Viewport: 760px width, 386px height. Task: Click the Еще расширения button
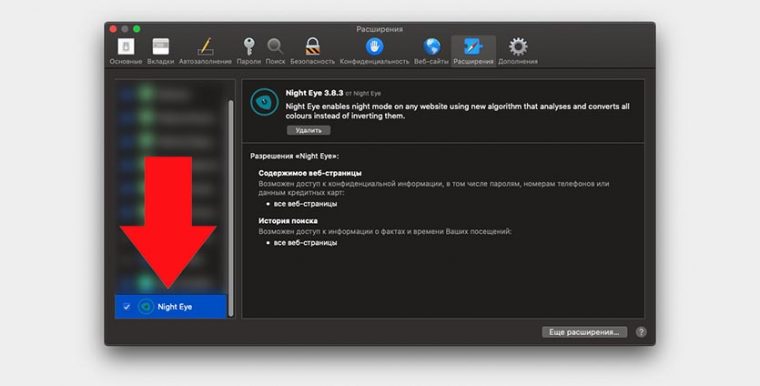[584, 332]
